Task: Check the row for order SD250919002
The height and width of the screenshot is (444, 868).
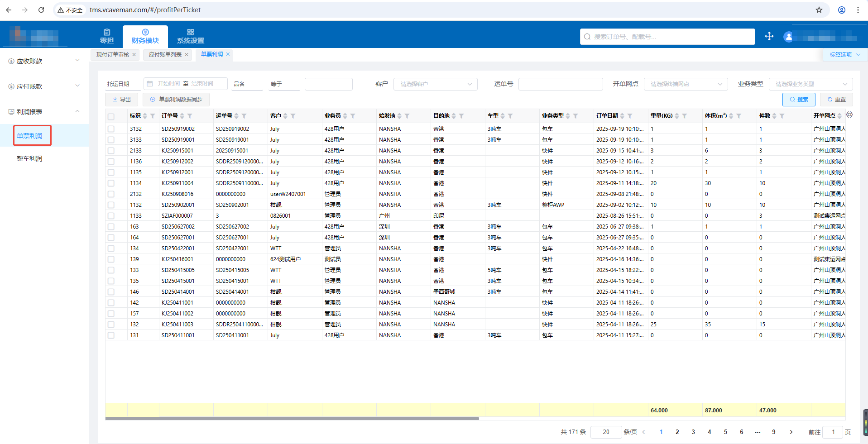Action: pos(111,129)
